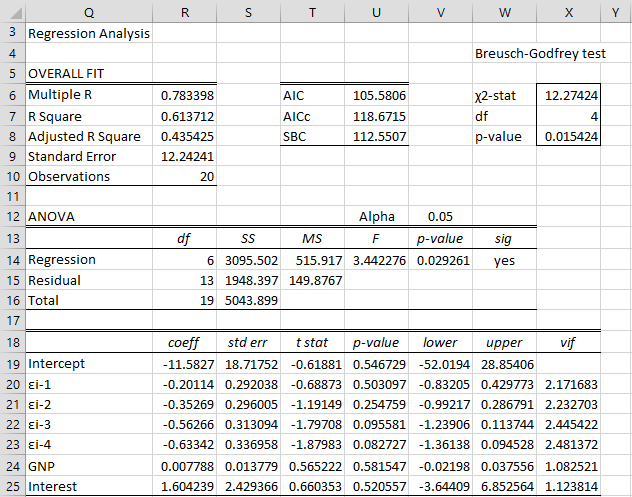
Task: Select GNP coefficient 0.007788
Action: tap(185, 466)
